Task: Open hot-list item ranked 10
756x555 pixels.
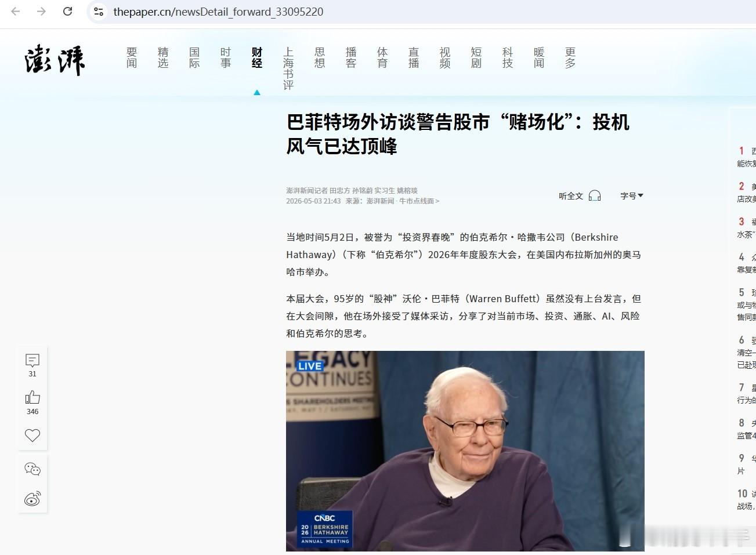Action: (x=746, y=500)
